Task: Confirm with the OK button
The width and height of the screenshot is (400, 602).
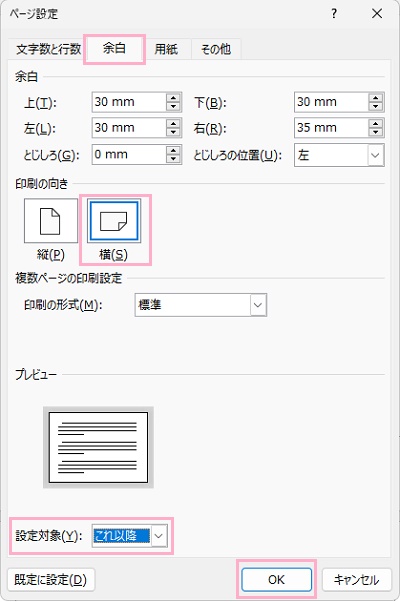Action: (276, 579)
